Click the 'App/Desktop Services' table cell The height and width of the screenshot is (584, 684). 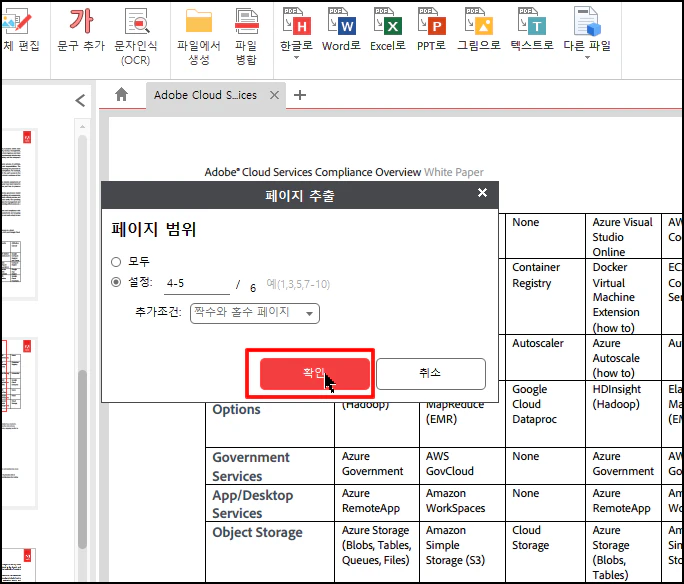[x=270, y=503]
